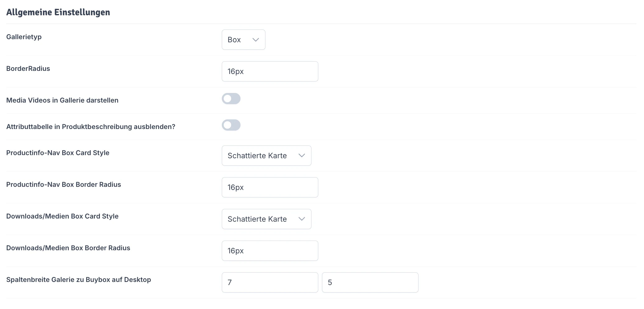Click the Productinfo-Nav Box Border Radius label

click(63, 185)
